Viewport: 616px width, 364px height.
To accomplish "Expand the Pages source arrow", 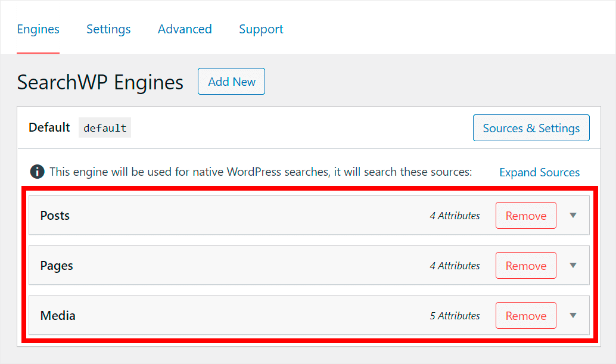I will pyautogui.click(x=573, y=266).
